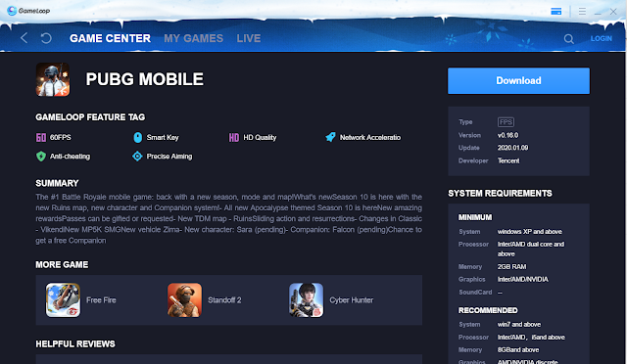The width and height of the screenshot is (627, 364).
Task: Click version value v0.16.0
Action: click(507, 135)
